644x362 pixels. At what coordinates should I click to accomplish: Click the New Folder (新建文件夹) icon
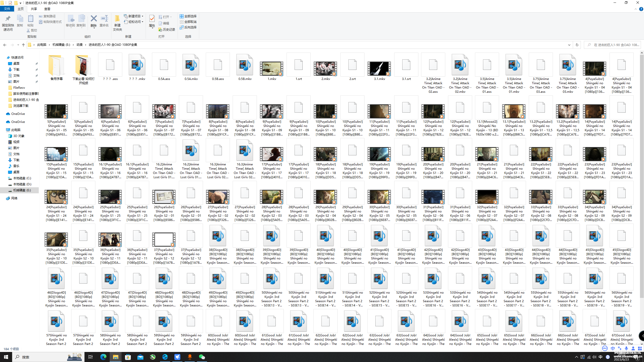pos(117,20)
